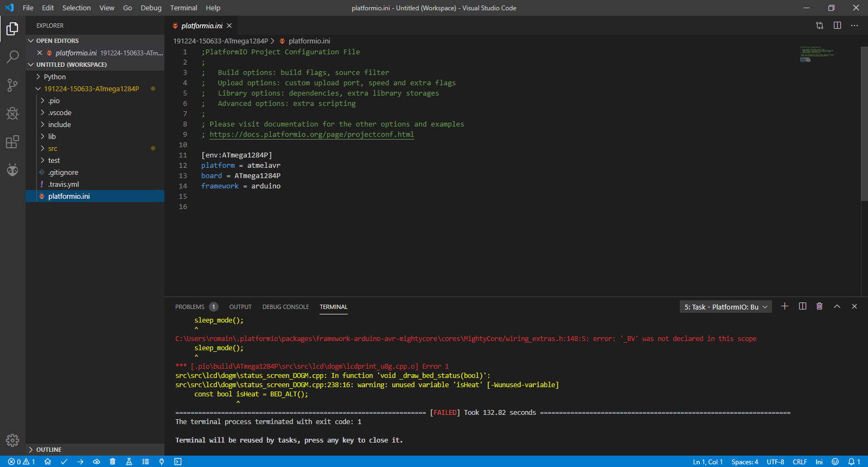Open the Go menu

[x=127, y=8]
